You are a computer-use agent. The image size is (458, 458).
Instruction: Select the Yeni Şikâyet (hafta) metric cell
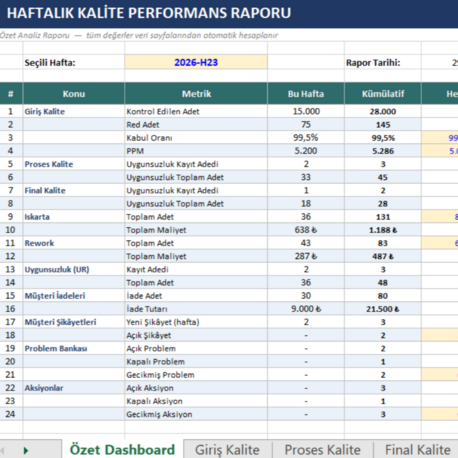[x=196, y=322]
